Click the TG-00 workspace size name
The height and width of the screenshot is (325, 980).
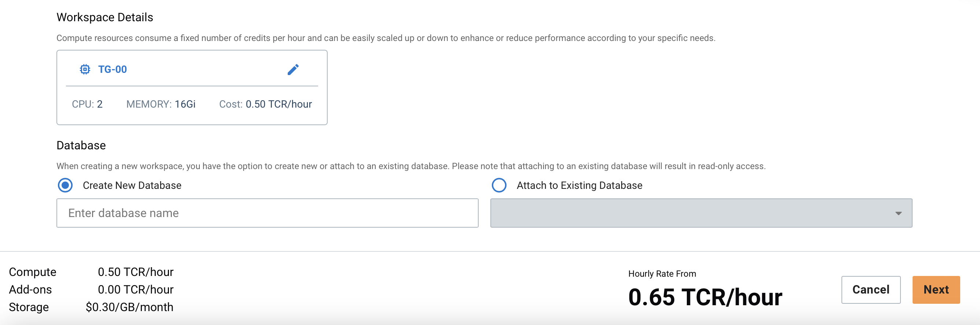click(113, 70)
